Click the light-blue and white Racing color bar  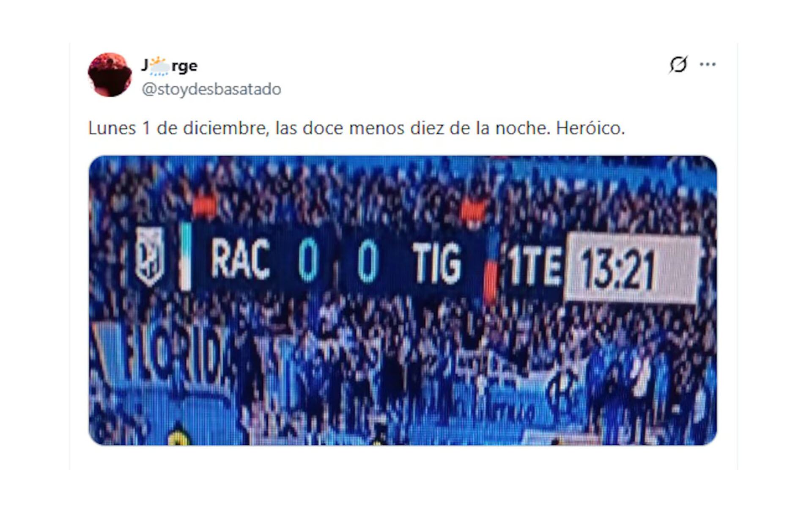coord(185,257)
